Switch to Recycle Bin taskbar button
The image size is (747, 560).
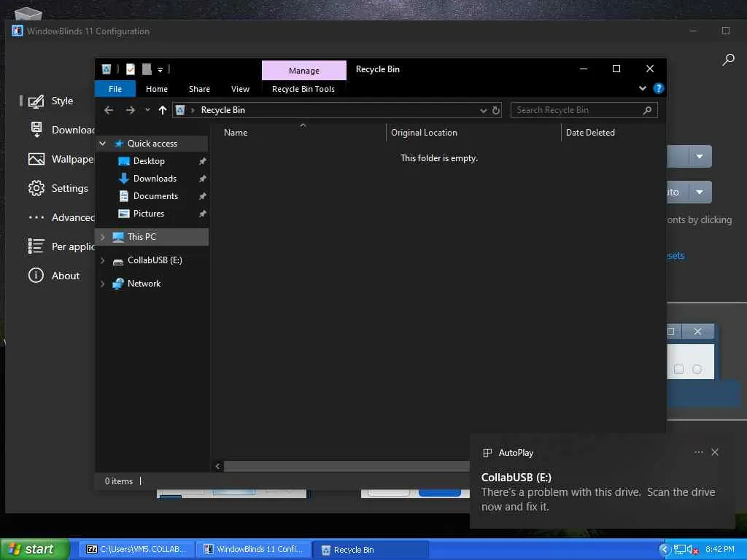[371, 550]
